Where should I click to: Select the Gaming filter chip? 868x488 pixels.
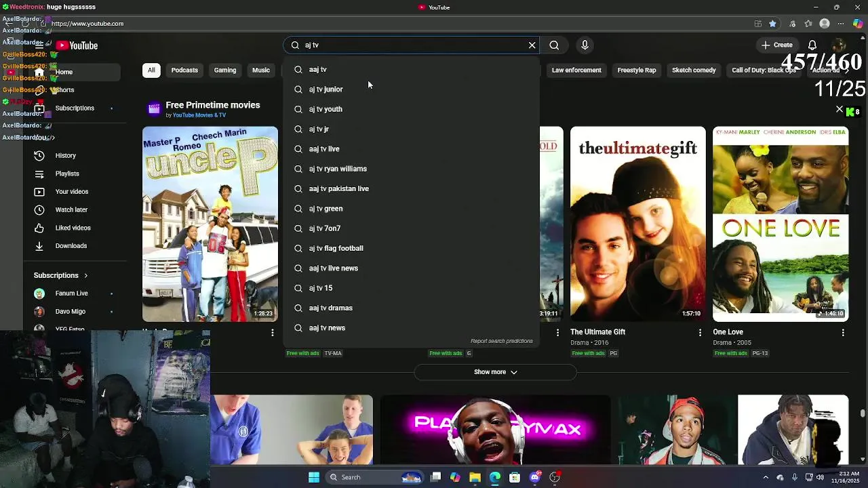225,70
